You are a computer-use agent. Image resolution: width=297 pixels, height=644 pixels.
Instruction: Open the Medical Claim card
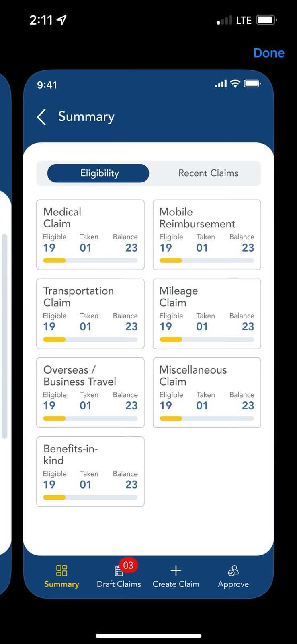90,234
